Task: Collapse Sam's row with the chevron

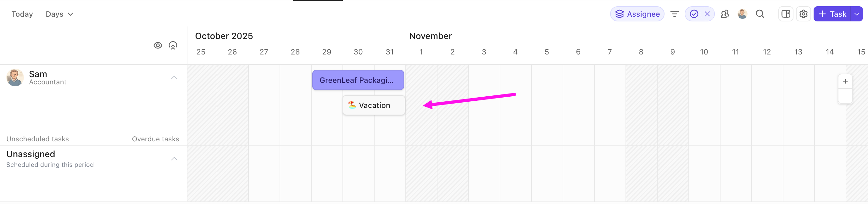Action: [174, 77]
